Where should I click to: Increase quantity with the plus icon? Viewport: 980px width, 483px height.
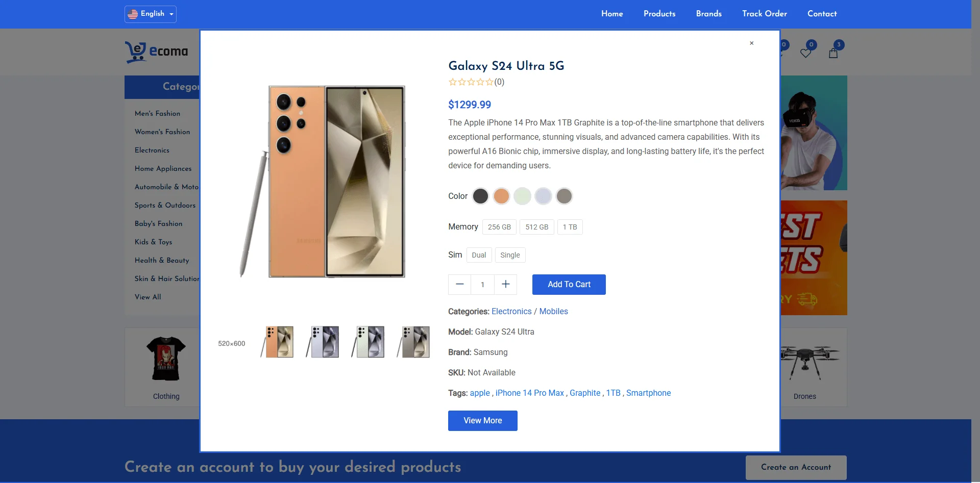click(x=506, y=284)
